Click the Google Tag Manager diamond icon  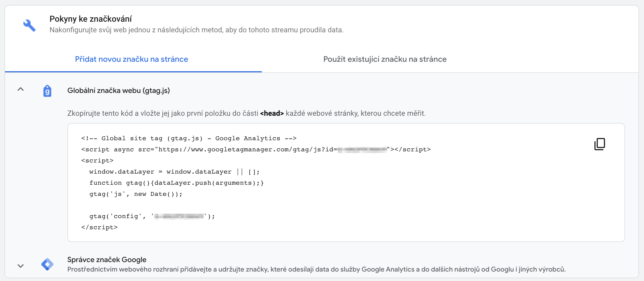click(47, 264)
